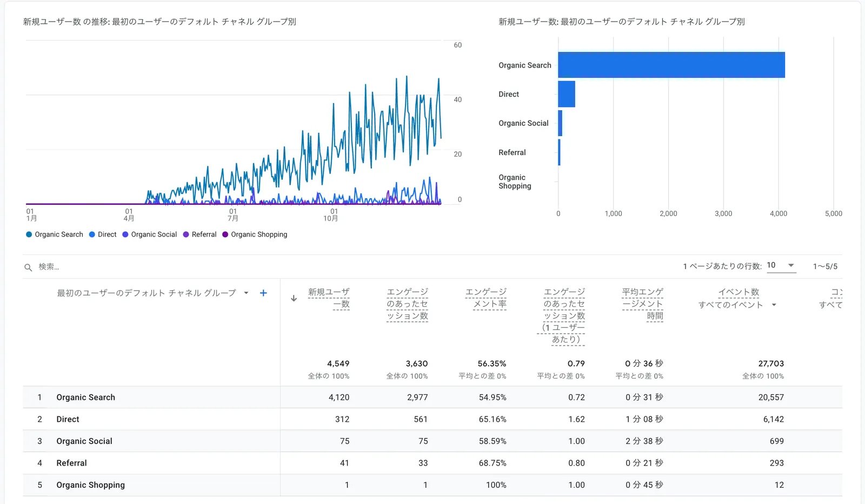Sort by 新規ユーザー数 column header
Screen dimensions: 865x504
click(329, 298)
